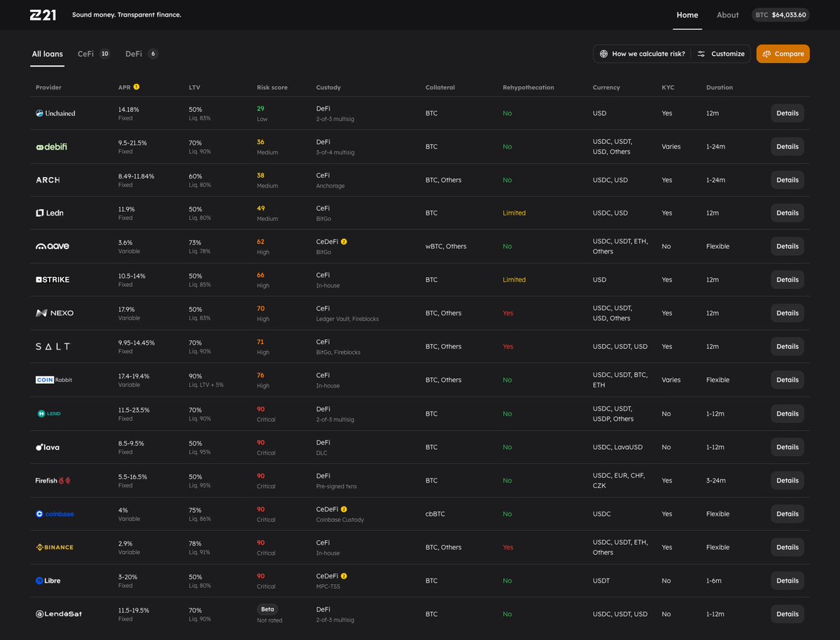The image size is (840, 640).
Task: Click the Z21 logo in header
Action: pyautogui.click(x=43, y=15)
